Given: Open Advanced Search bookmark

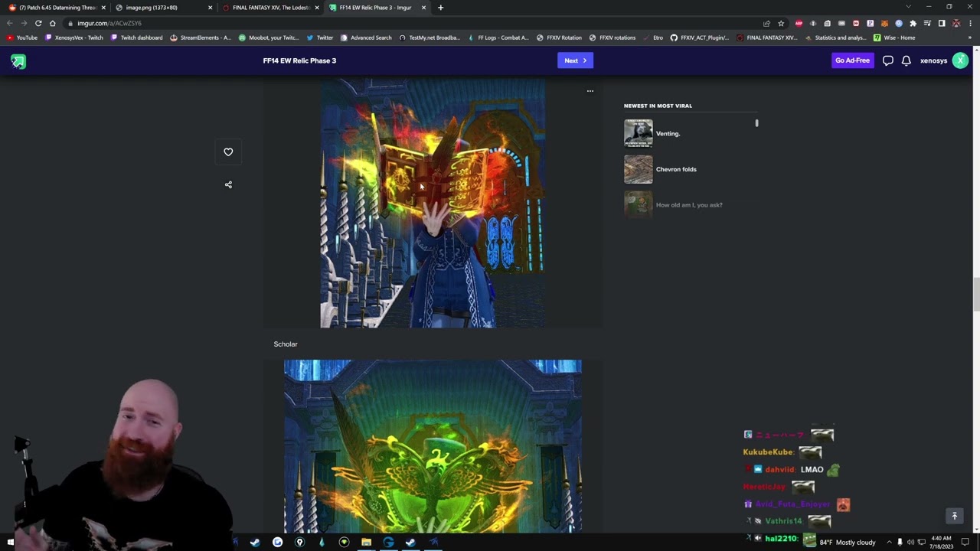Looking at the screenshot, I should (366, 37).
